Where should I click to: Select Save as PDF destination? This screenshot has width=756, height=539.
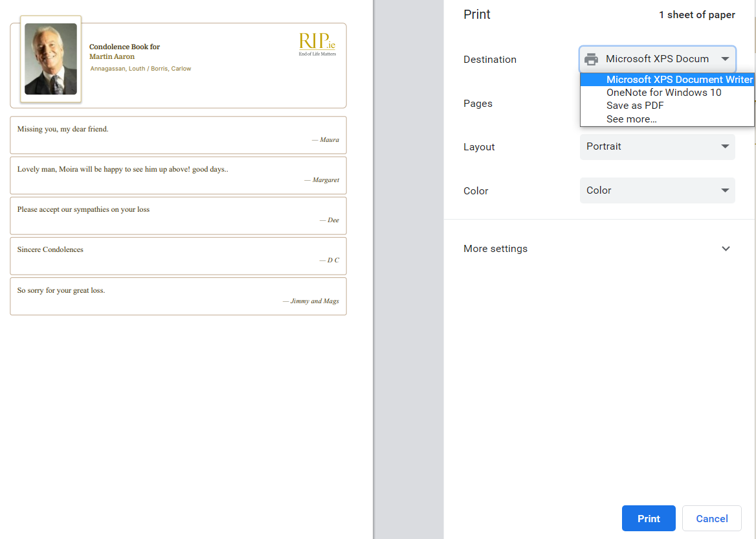(634, 106)
